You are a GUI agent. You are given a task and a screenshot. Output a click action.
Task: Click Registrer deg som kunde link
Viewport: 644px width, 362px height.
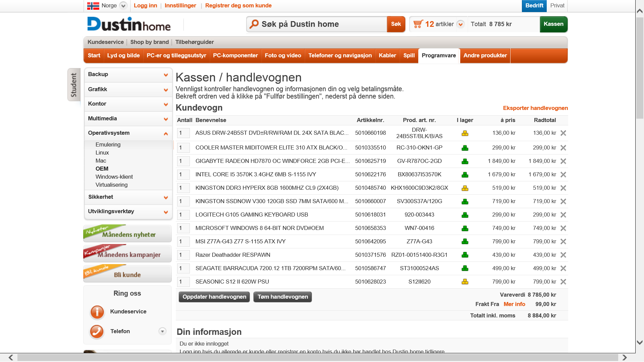click(238, 6)
